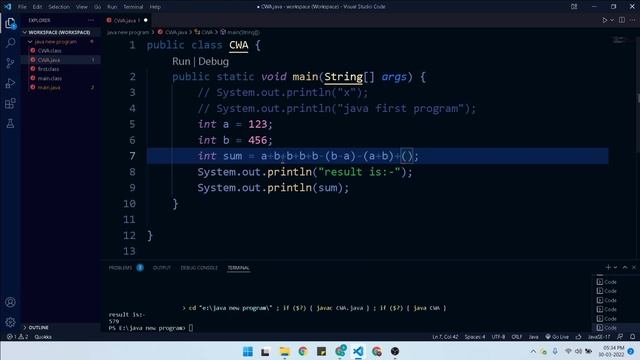
Task: Click the Run Java play button in editor toolbar
Action: coord(604,20)
